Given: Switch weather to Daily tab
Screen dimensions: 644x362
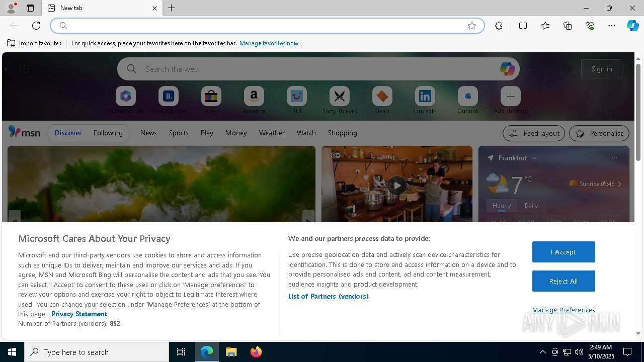Looking at the screenshot, I should pos(531,206).
